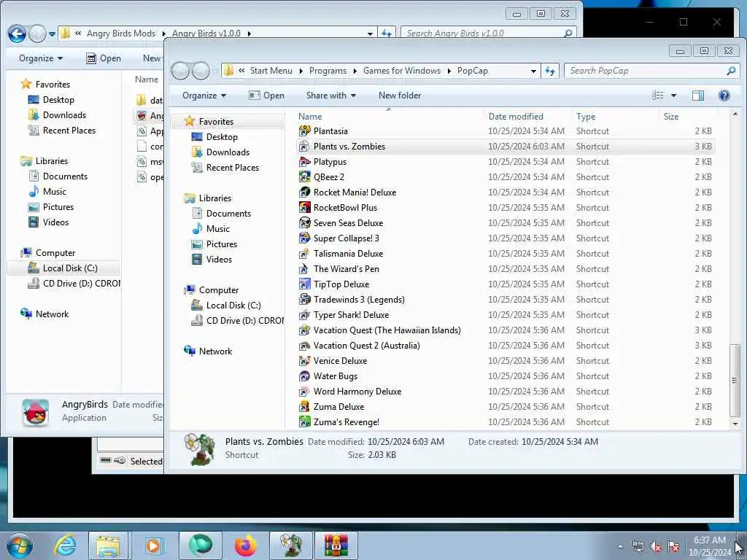The image size is (747, 560).
Task: Sort by the Size column header
Action: [687, 117]
